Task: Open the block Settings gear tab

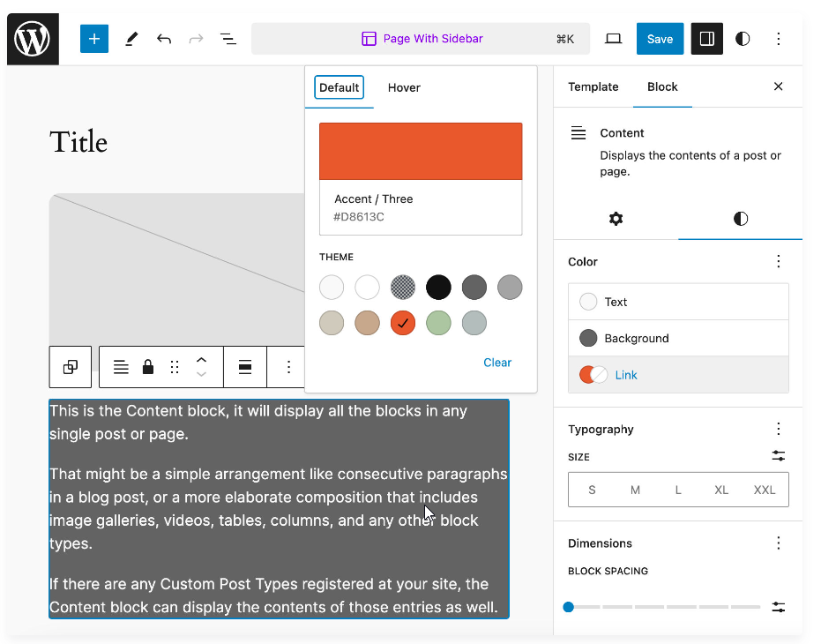Action: [x=616, y=219]
